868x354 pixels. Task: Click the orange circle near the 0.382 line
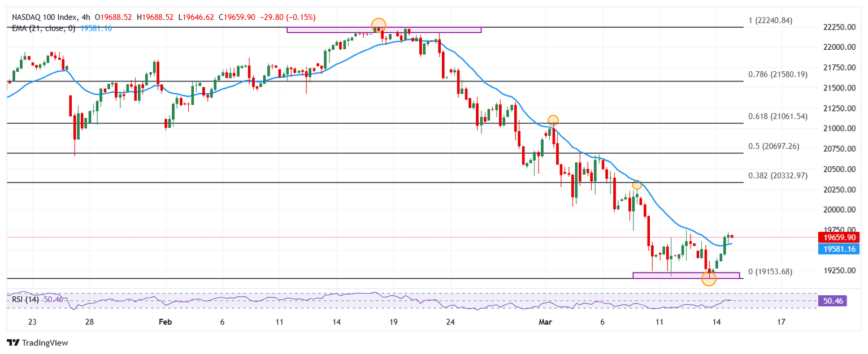(x=637, y=185)
